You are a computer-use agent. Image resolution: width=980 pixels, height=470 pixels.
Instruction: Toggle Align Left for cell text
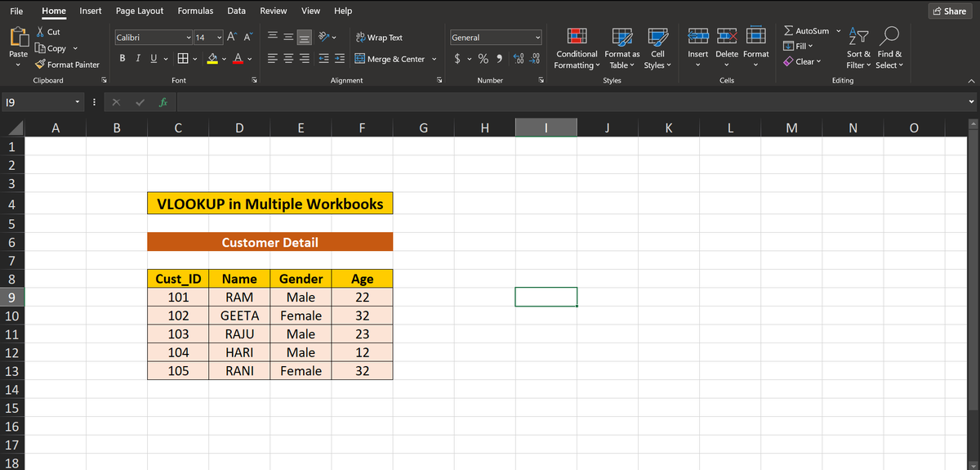tap(274, 59)
